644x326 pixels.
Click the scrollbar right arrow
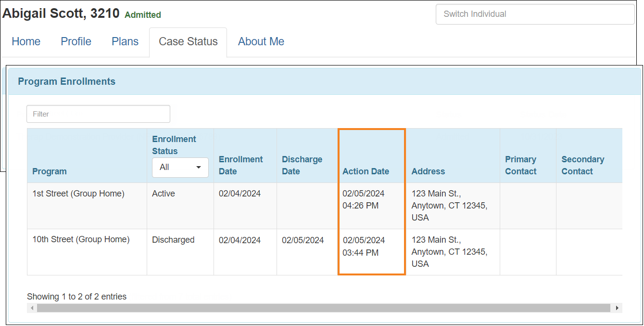click(x=618, y=308)
